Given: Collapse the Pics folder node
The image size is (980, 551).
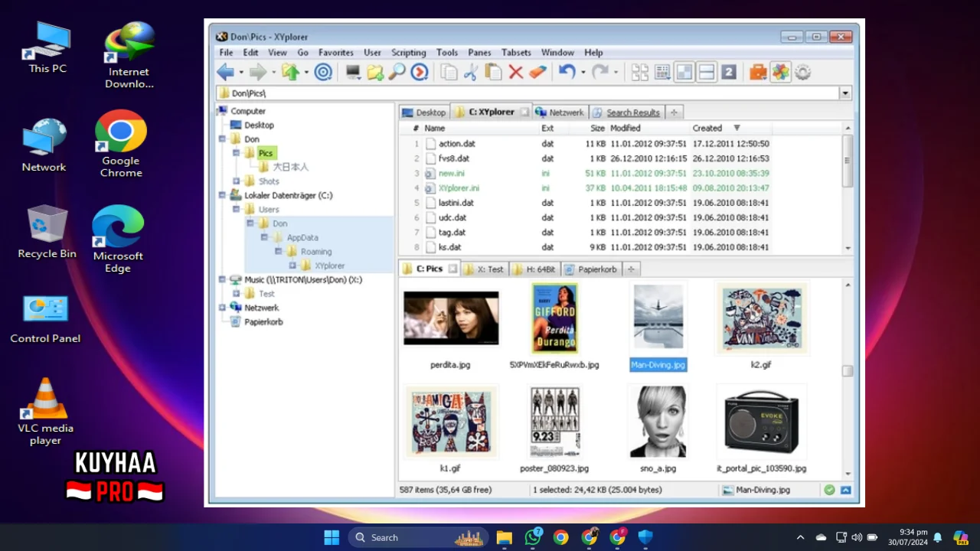Looking at the screenshot, I should tap(237, 153).
